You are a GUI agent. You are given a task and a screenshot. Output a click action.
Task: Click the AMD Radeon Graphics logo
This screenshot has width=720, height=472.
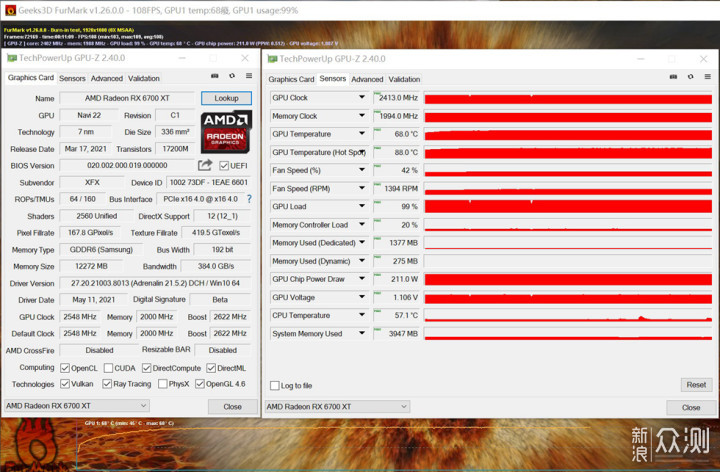point(225,131)
